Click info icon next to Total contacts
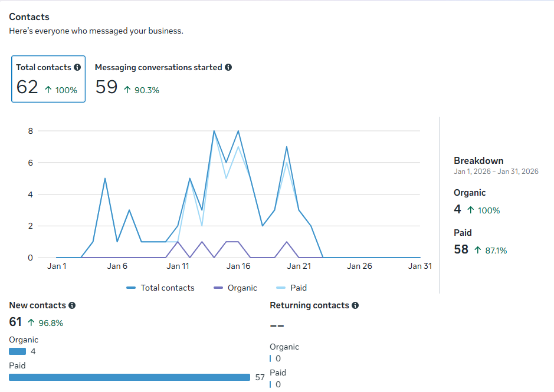The image size is (554, 392). (77, 67)
